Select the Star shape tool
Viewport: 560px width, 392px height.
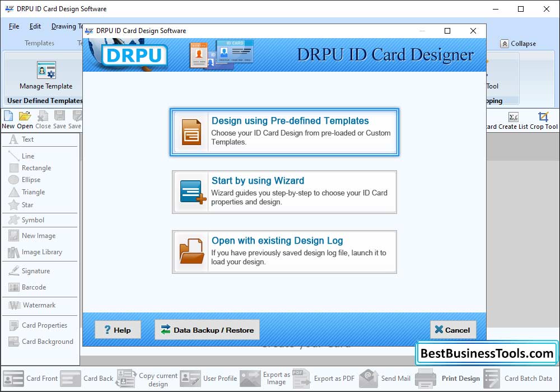21,205
